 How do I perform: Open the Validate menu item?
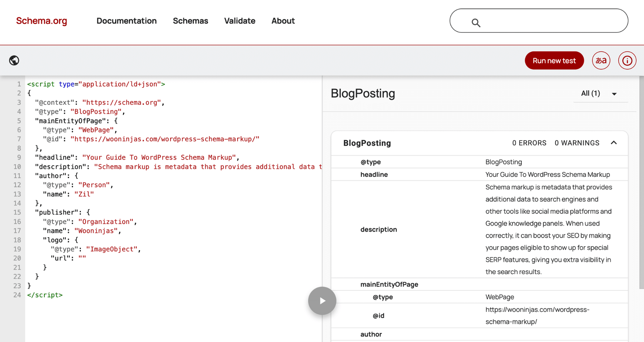click(239, 21)
